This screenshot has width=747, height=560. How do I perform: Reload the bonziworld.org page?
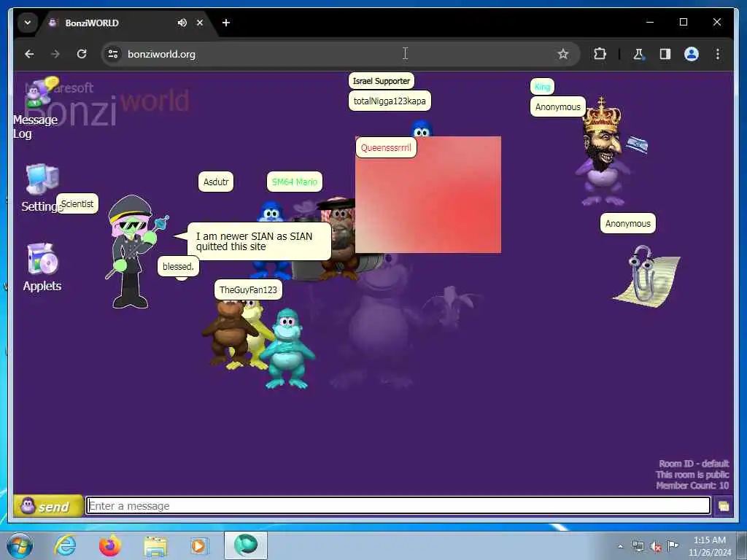pyautogui.click(x=82, y=54)
